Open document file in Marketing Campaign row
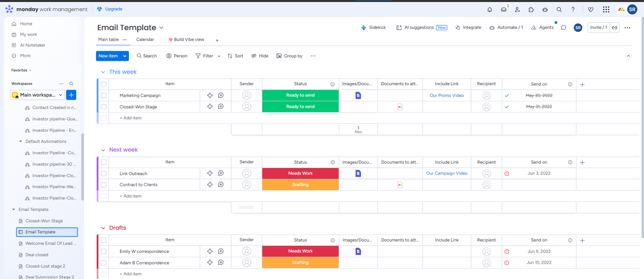The image size is (644, 279). pos(358,95)
